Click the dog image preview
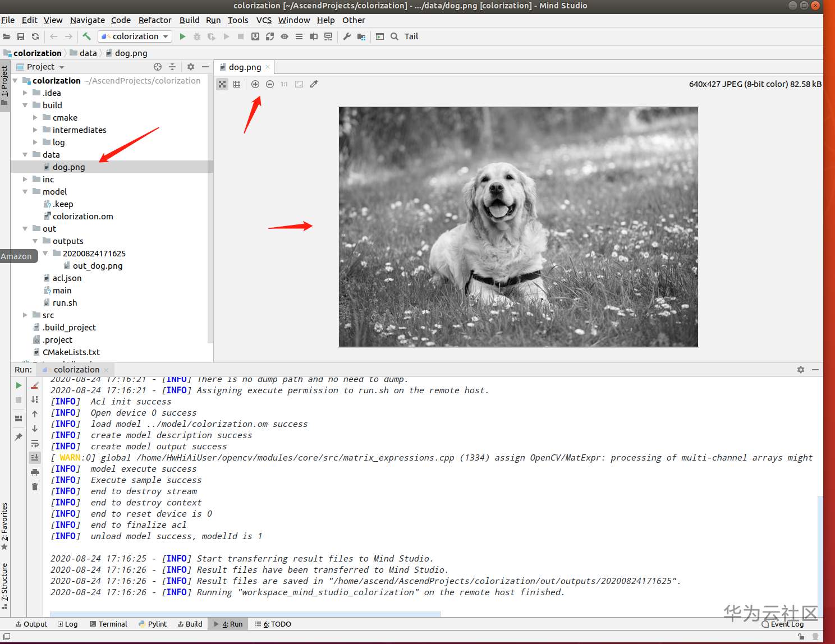This screenshot has width=835, height=644. pos(519,227)
